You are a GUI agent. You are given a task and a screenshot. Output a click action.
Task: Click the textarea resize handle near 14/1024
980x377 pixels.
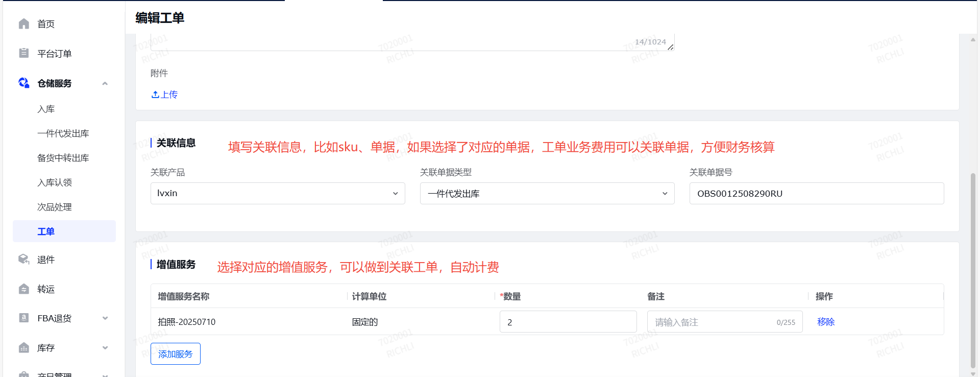pyautogui.click(x=671, y=47)
